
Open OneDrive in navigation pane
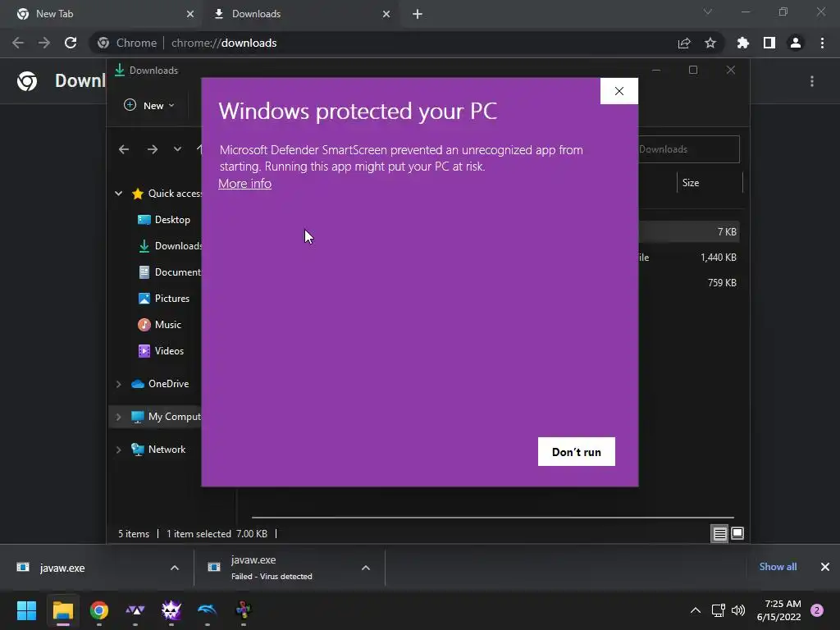[160, 384]
